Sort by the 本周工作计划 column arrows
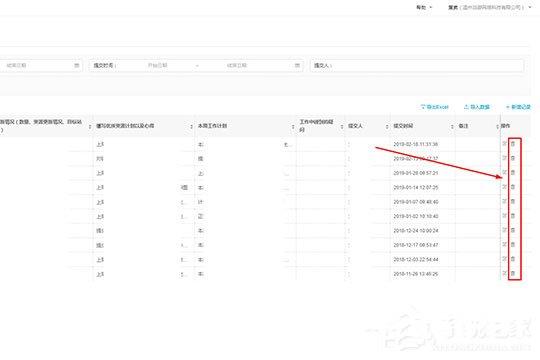The width and height of the screenshot is (540, 360). 293,127
